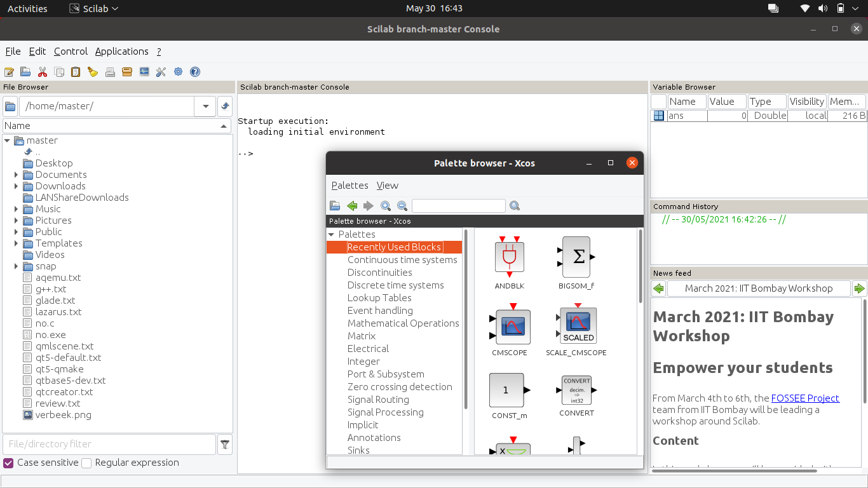
Task: Click File Browser go-to-parent folder button
Action: pyautogui.click(x=225, y=106)
